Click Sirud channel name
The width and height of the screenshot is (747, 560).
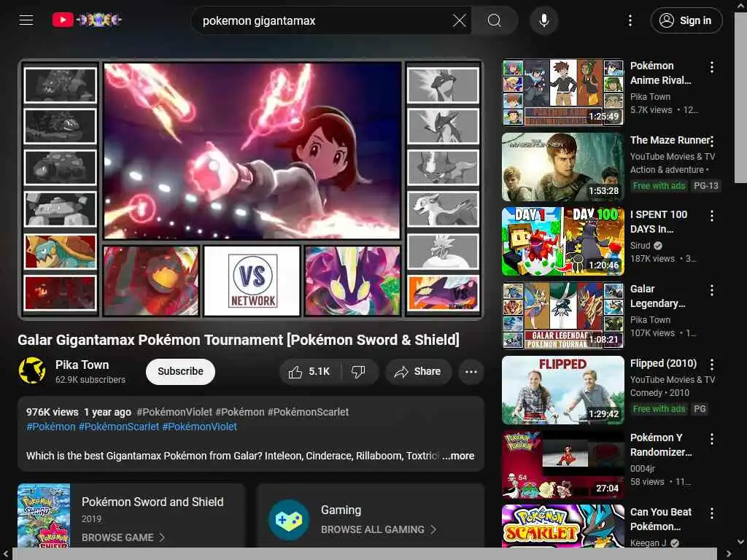tap(640, 245)
